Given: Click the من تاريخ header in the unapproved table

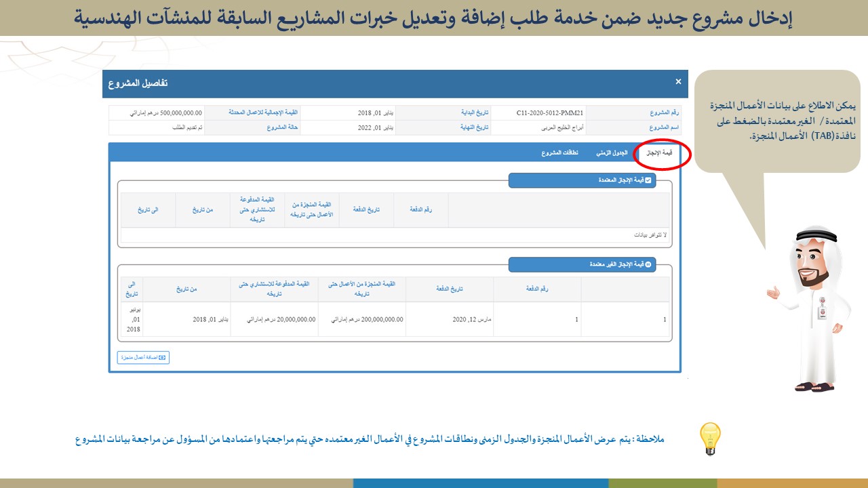Looking at the screenshot, I should coord(186,289).
